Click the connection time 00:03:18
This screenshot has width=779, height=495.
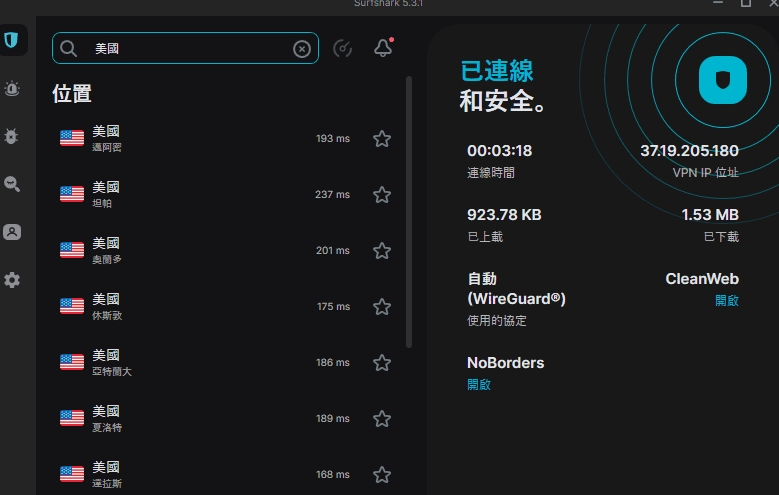click(x=499, y=151)
